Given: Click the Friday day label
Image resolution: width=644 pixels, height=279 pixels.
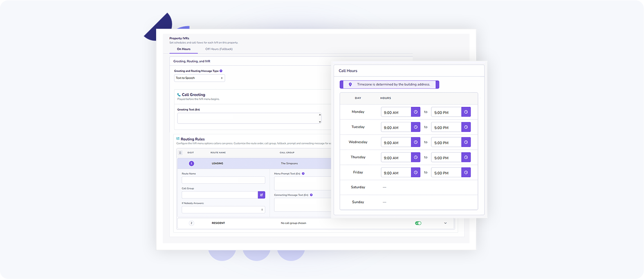Looking at the screenshot, I should [x=358, y=172].
